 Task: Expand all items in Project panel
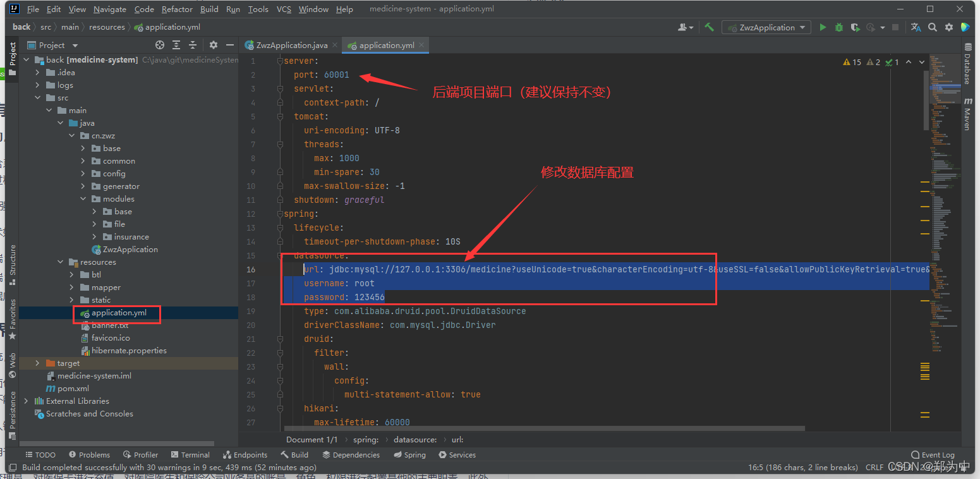coord(176,45)
